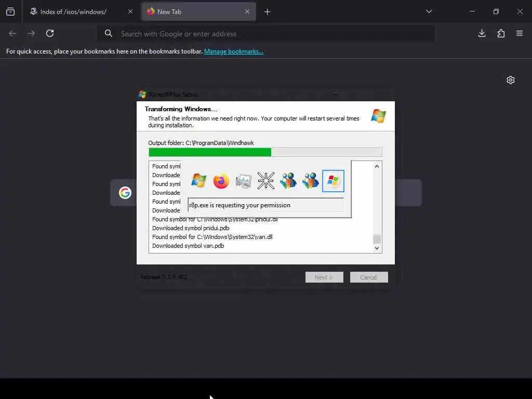This screenshot has height=399, width=532.
Task: Click 'Output folder: C:\ProgramData\Windhawk' text
Action: [x=201, y=143]
